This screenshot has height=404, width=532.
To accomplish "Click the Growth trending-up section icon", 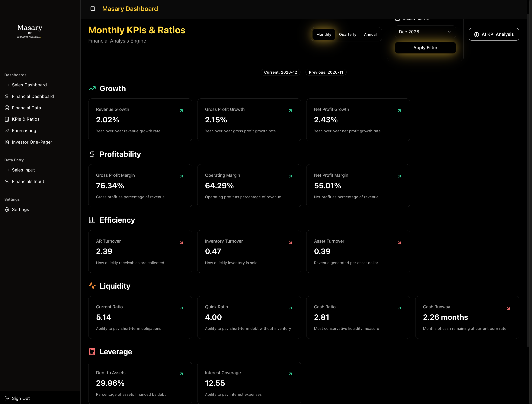I will pyautogui.click(x=92, y=88).
